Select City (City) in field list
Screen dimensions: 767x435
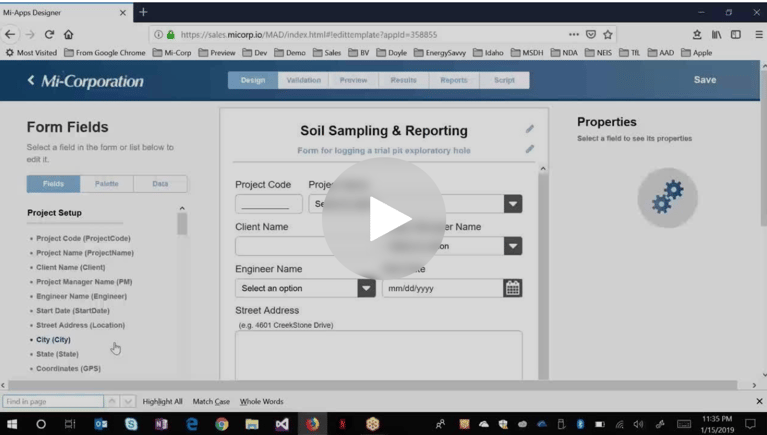53,340
